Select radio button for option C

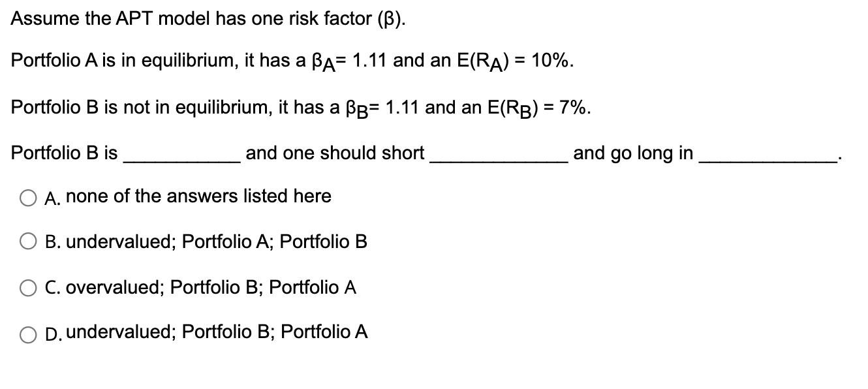(x=27, y=287)
